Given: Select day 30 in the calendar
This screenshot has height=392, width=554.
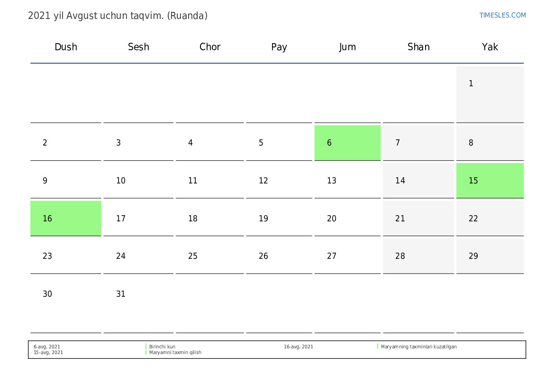Looking at the screenshot, I should click(x=66, y=304).
